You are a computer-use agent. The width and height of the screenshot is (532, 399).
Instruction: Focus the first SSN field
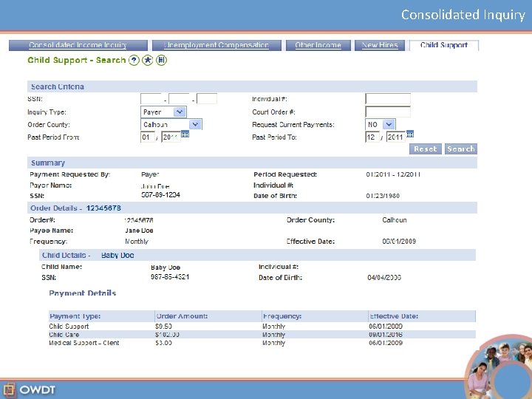[151, 99]
